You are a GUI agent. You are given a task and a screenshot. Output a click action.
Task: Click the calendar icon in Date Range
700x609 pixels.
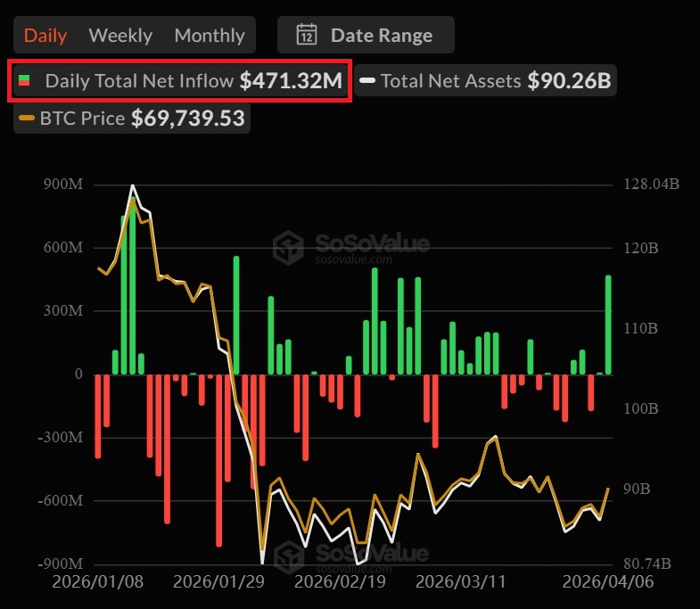point(307,35)
